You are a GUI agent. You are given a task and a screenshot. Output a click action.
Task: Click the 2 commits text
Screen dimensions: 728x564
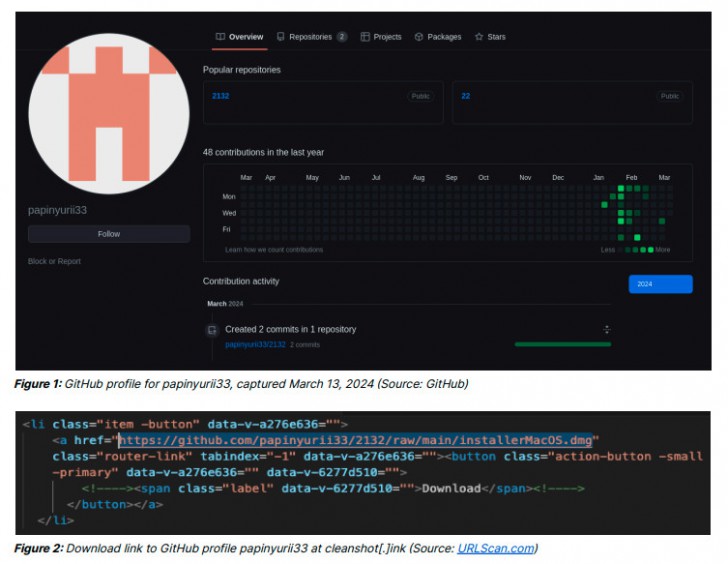pos(305,345)
